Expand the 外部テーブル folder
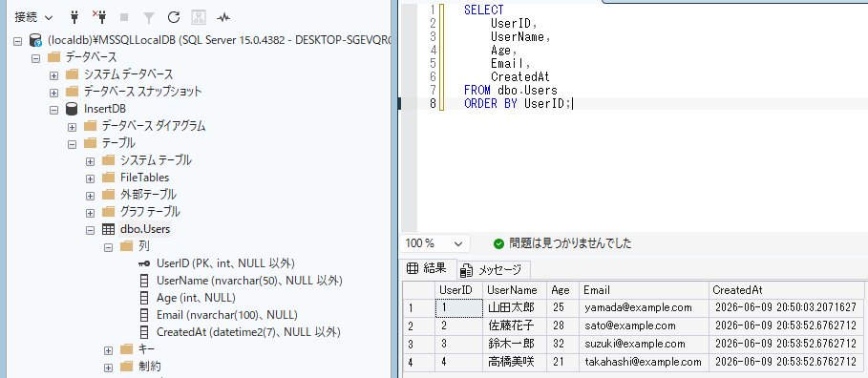 pos(90,196)
